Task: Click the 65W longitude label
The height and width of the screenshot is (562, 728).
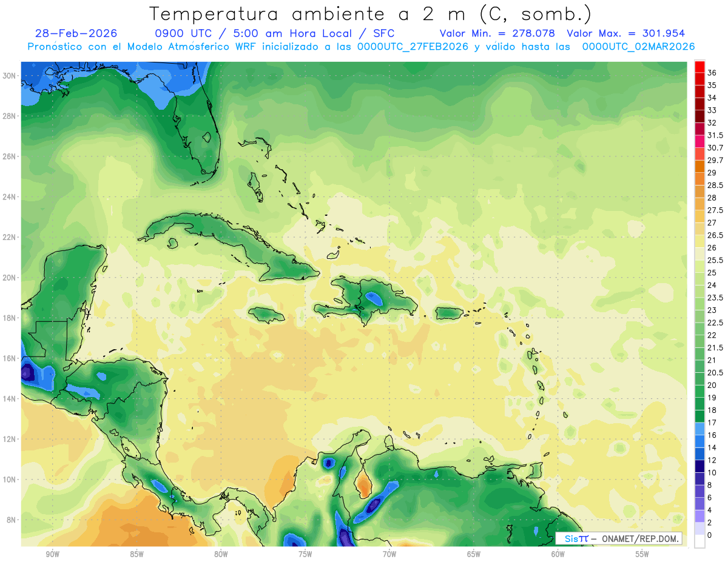Action: coord(474,554)
